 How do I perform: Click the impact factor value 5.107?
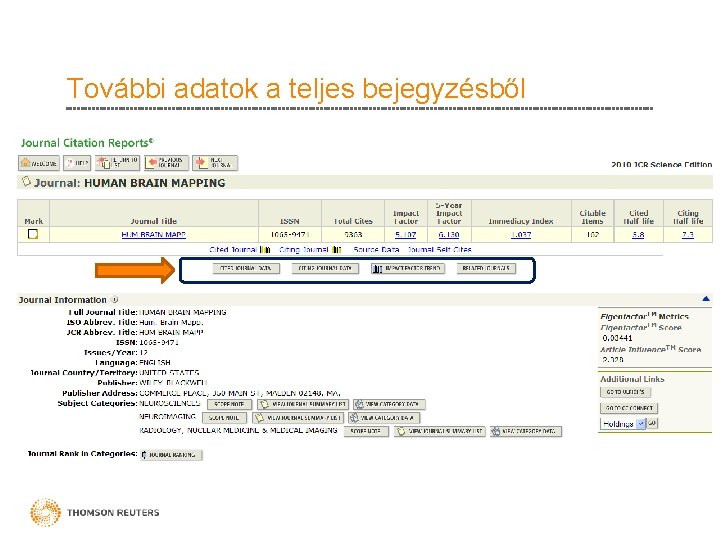(x=405, y=235)
